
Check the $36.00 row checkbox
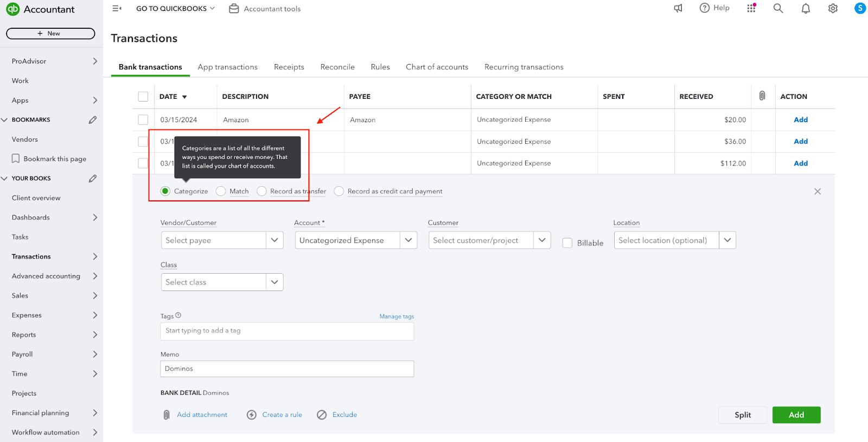[143, 141]
